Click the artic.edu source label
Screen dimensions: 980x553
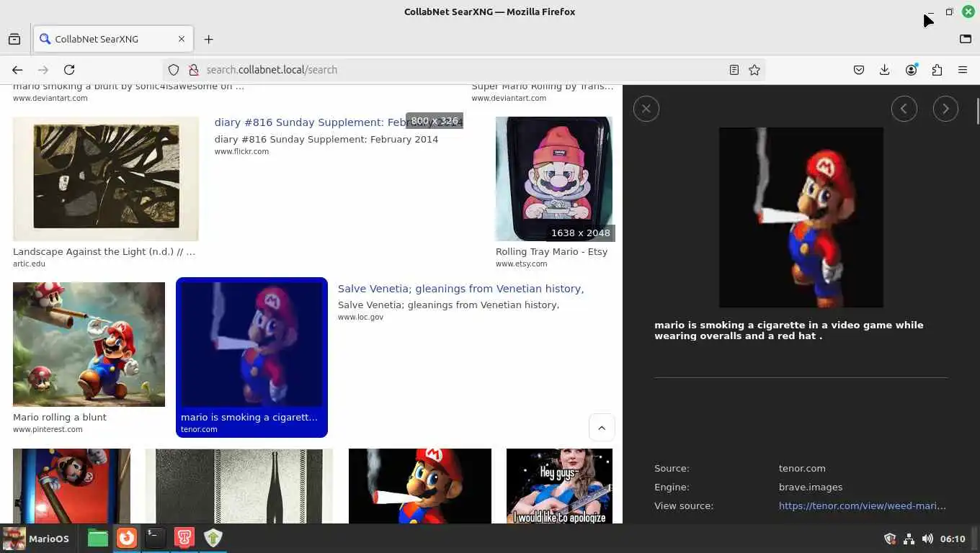[x=29, y=264]
